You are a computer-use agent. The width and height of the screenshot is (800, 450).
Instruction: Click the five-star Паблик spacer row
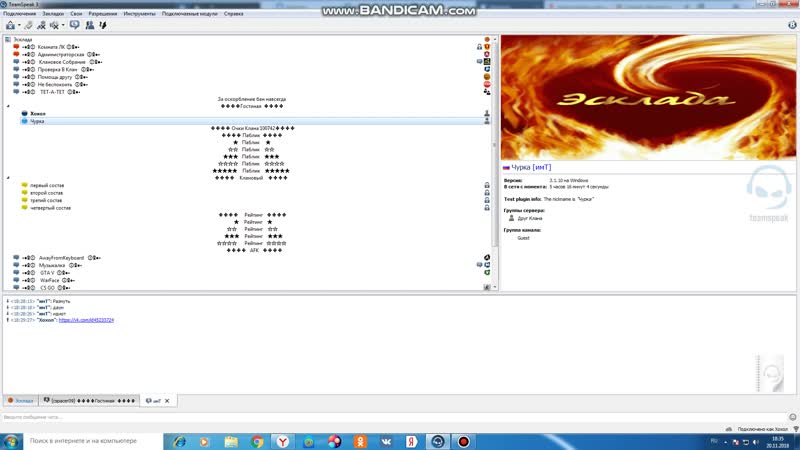click(251, 171)
